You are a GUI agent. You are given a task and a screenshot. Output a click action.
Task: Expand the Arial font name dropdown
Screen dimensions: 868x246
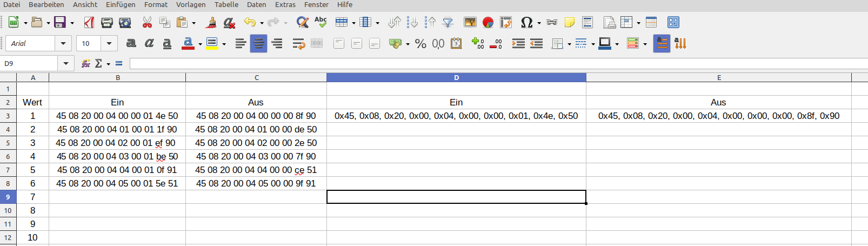[x=63, y=44]
